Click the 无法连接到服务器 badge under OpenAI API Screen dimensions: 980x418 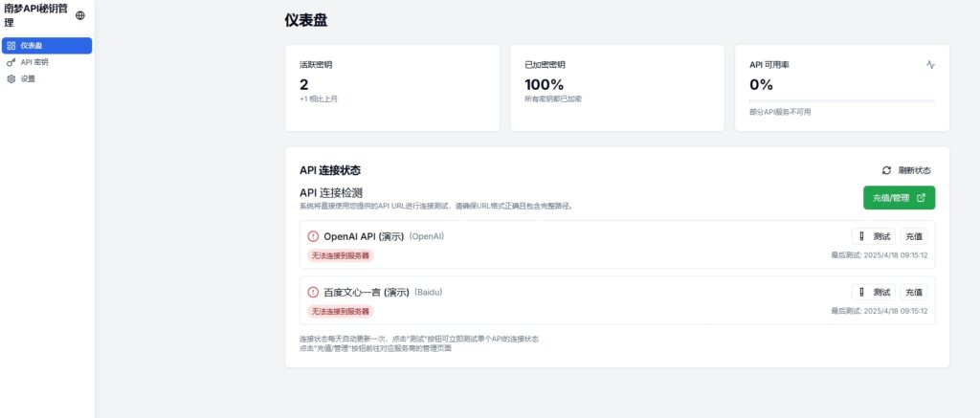340,255
